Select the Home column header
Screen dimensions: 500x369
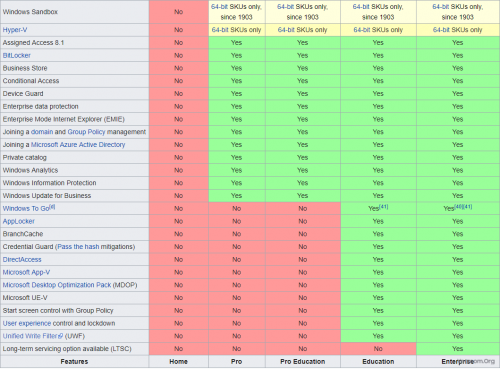[178, 362]
